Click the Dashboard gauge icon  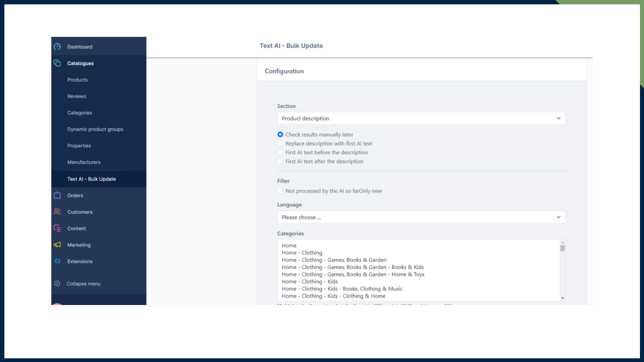click(57, 47)
